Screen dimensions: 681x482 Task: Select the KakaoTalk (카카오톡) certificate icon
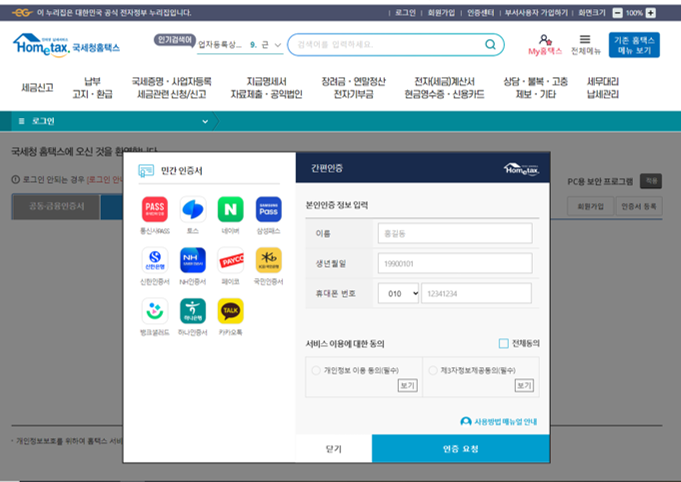230,310
